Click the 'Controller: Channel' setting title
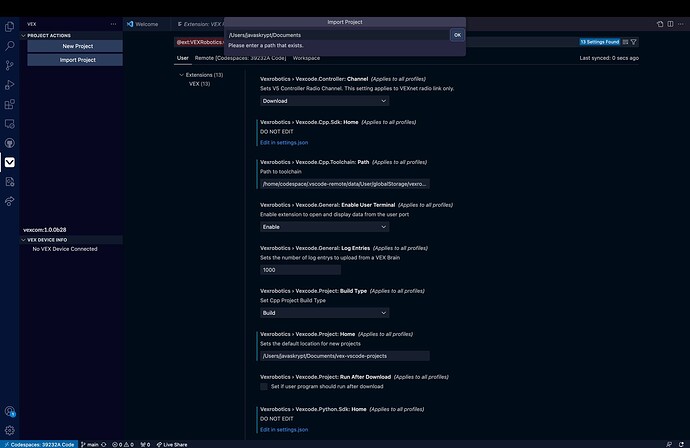The width and height of the screenshot is (690, 448). 314,79
